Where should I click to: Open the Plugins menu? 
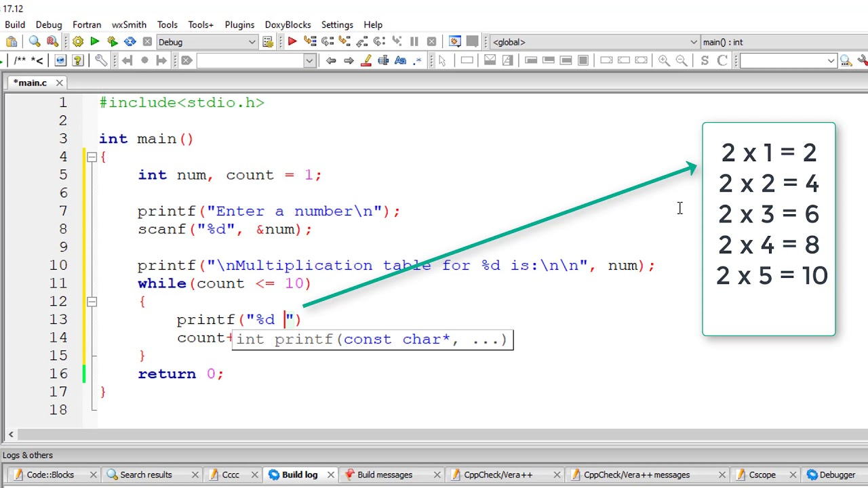coord(239,24)
